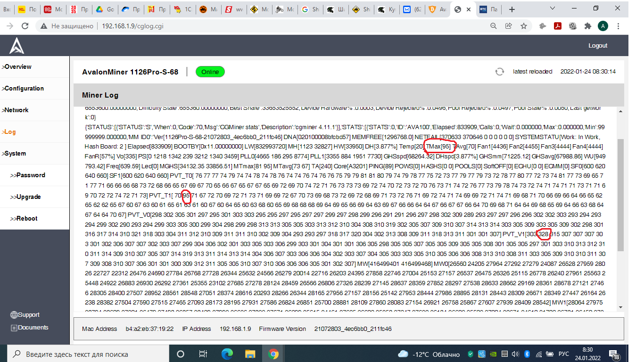Open the Documents link
644x362 pixels.
coord(33,328)
